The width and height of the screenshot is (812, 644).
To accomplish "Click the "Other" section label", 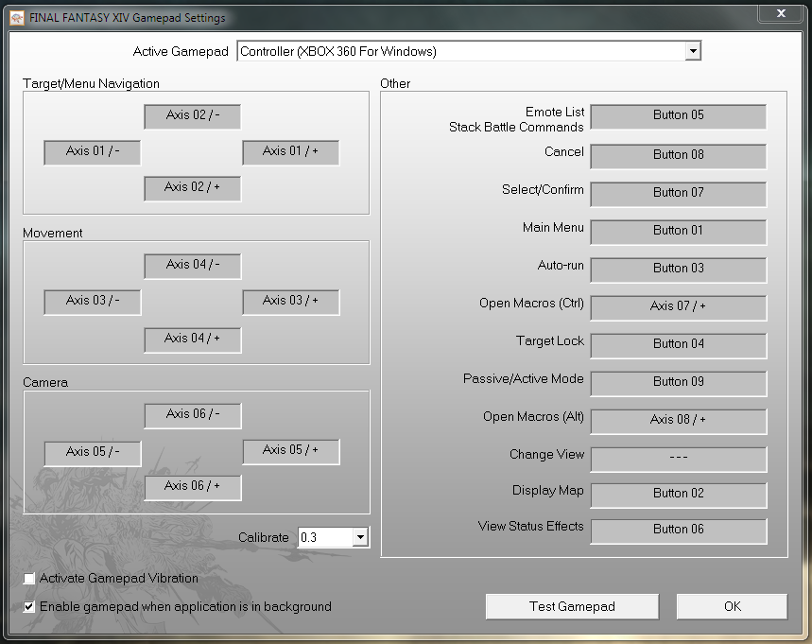I will [395, 83].
